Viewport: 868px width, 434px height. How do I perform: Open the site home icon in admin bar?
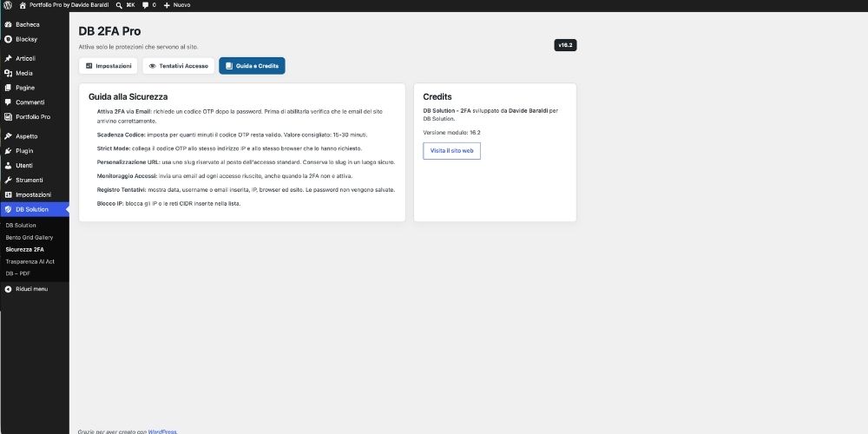(x=23, y=5)
